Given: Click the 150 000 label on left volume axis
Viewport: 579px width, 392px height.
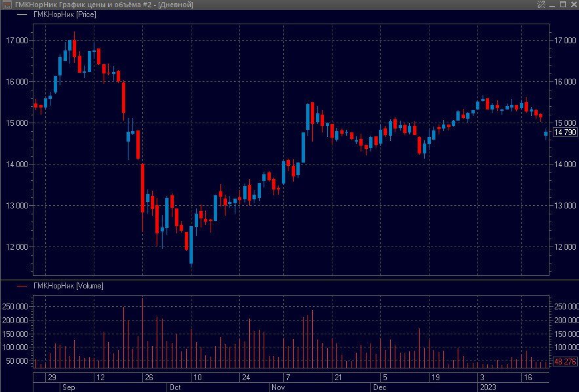Looking at the screenshot, I should 15,334.
